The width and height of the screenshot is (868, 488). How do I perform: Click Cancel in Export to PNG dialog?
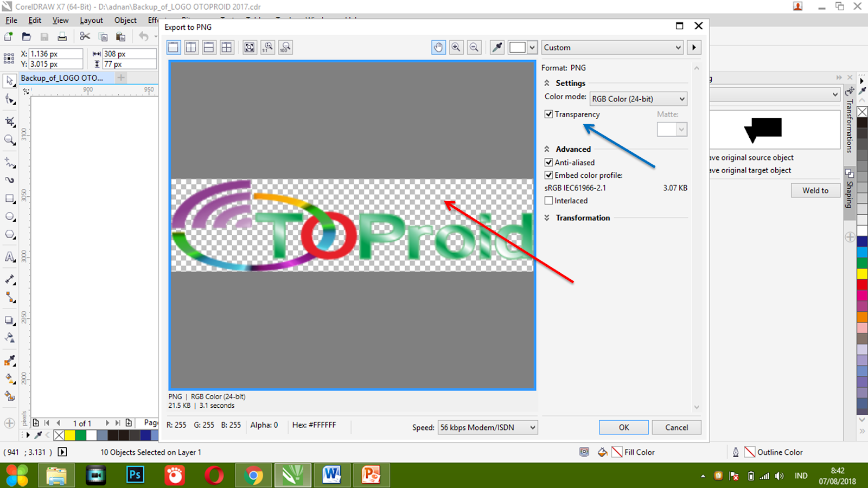[x=676, y=427]
